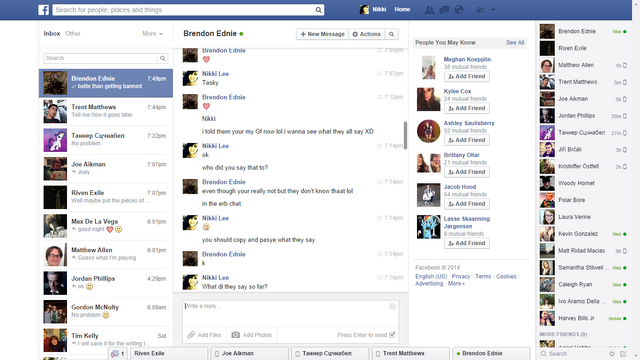The image size is (640, 360).
Task: Open Max De La Vega conversation
Action: pyautogui.click(x=106, y=225)
